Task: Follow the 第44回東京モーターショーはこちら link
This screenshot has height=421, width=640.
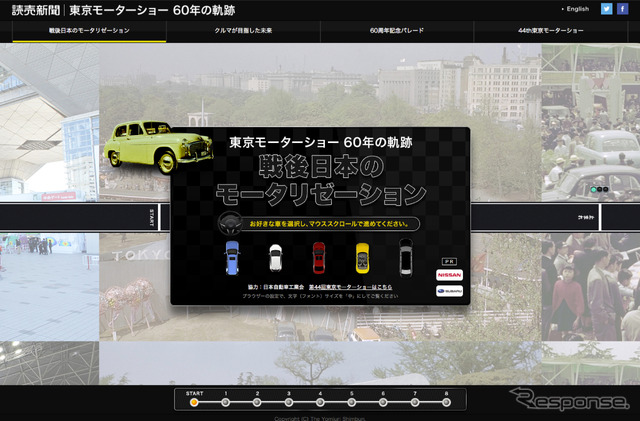Action: pos(350,287)
